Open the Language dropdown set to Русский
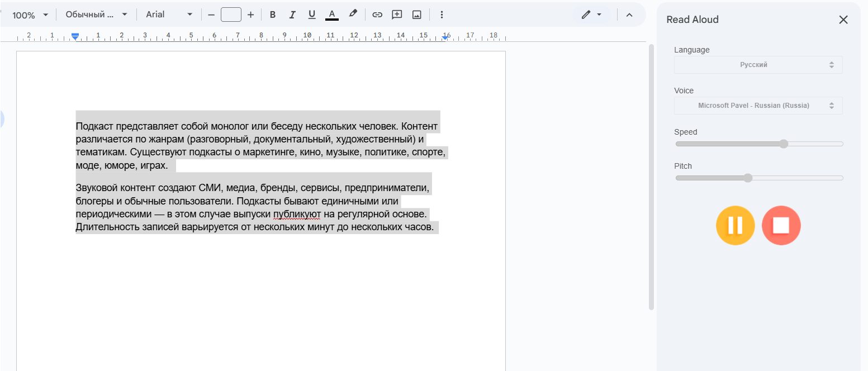 pos(758,65)
